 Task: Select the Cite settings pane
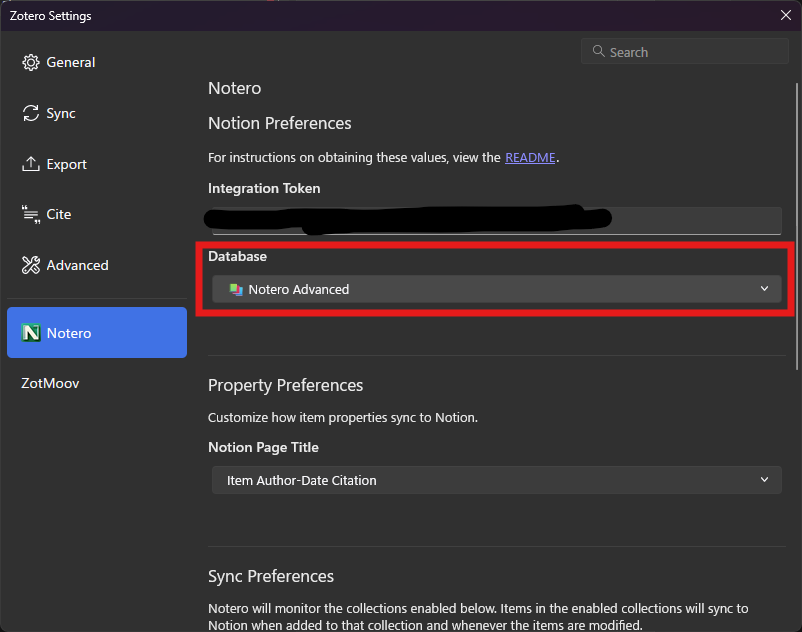58,214
